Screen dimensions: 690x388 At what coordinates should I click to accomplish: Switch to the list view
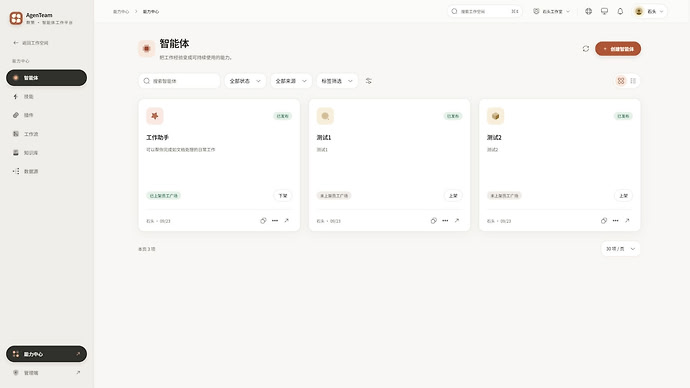tap(633, 81)
